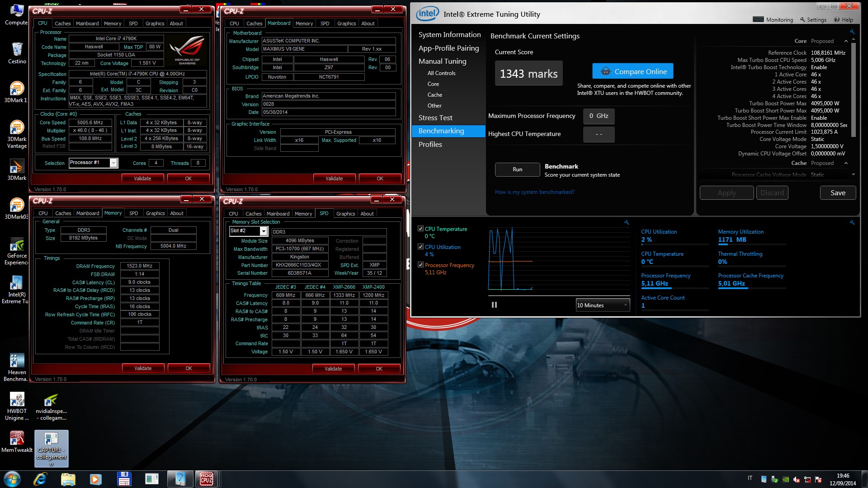868x488 pixels.
Task: Click the taskbar clock showing 19:46
Action: 843,479
